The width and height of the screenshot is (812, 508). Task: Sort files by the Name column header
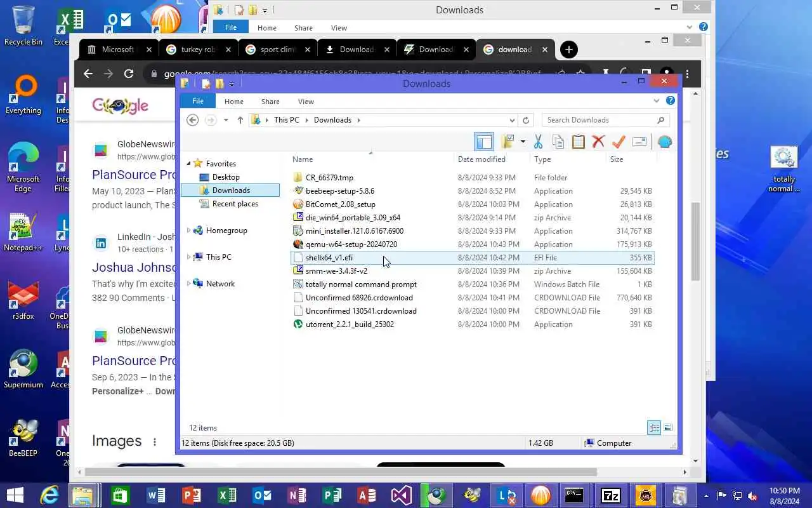tap(372, 159)
